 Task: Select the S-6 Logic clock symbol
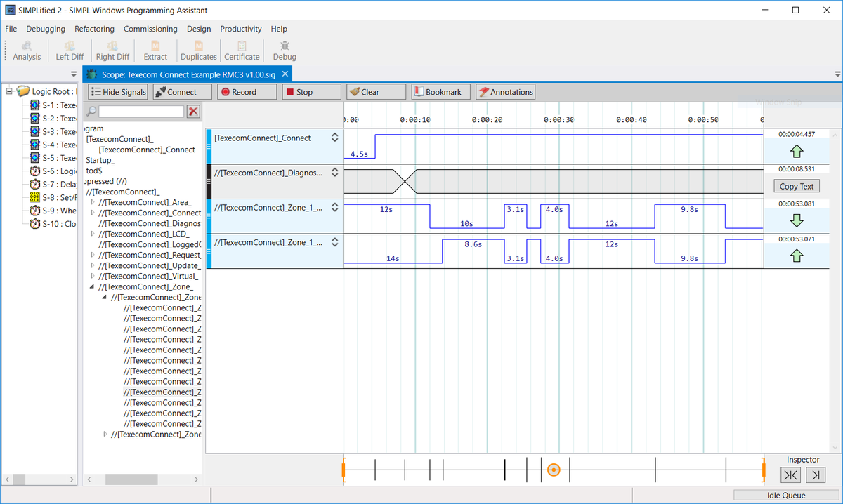point(34,171)
